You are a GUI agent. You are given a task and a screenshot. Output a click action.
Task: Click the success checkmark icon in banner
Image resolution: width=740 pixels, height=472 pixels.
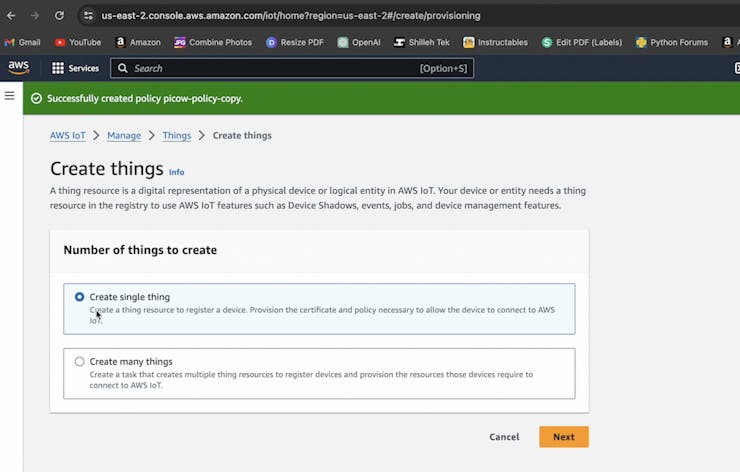(36, 98)
